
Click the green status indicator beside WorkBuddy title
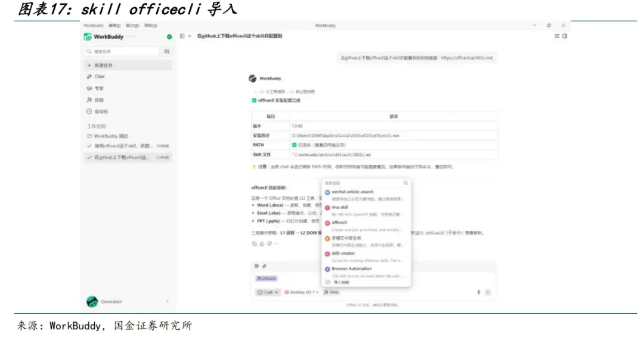[169, 36]
